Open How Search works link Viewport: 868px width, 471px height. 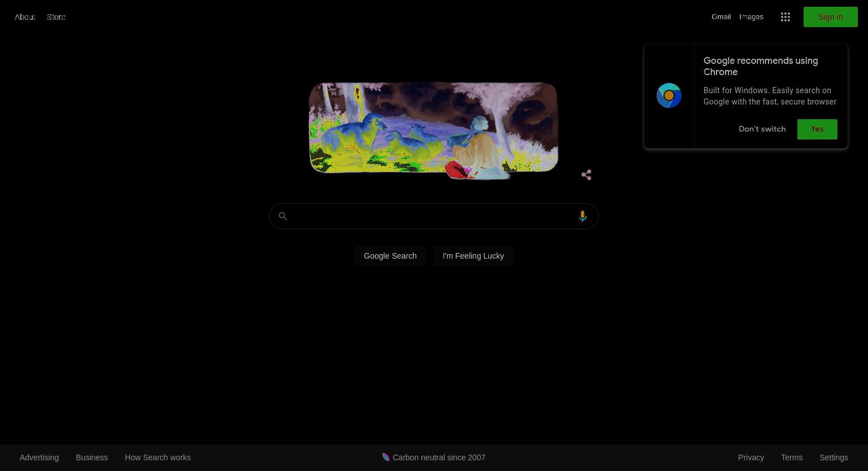coord(158,457)
